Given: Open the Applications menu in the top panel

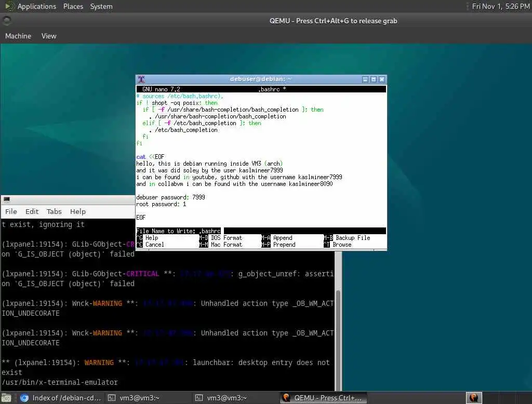Looking at the screenshot, I should coord(37,6).
